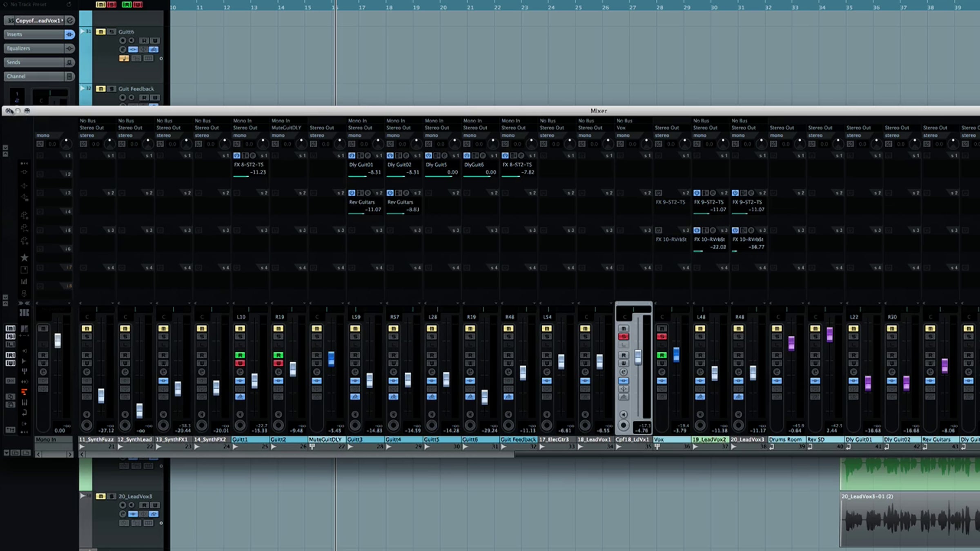Unmute the 11_SynthFuzz mixer channel
This screenshot has width=980, height=551.
coord(87,329)
